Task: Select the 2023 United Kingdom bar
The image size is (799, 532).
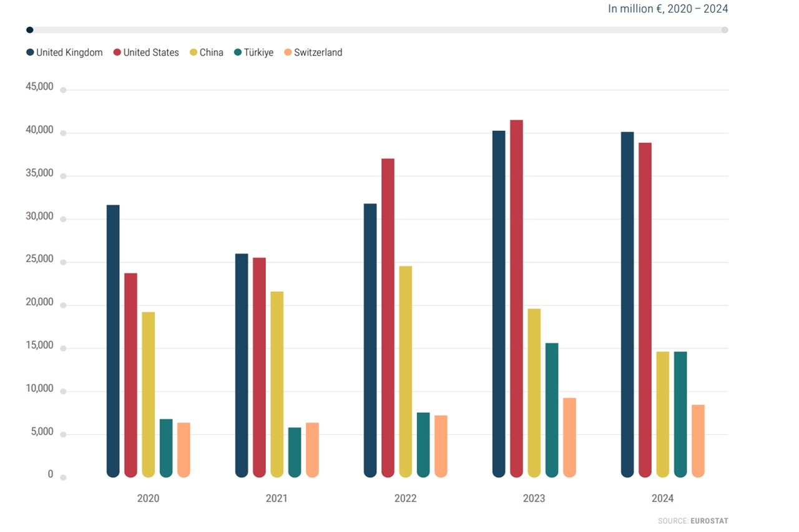Action: point(499,304)
